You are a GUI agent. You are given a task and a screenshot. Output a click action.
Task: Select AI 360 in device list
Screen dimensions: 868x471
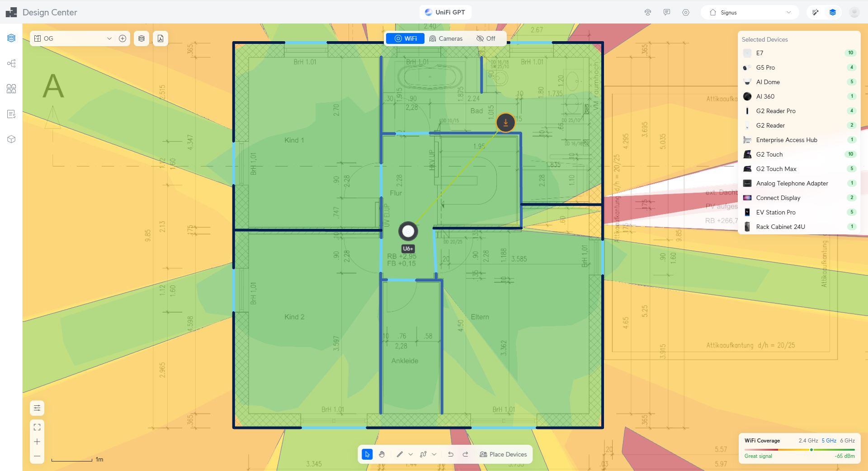tap(799, 96)
